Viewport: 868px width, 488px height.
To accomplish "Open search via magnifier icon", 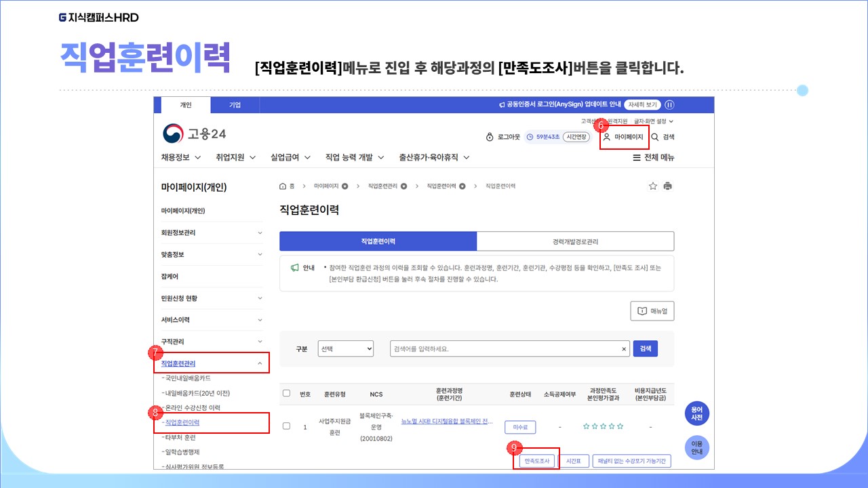I will (655, 137).
